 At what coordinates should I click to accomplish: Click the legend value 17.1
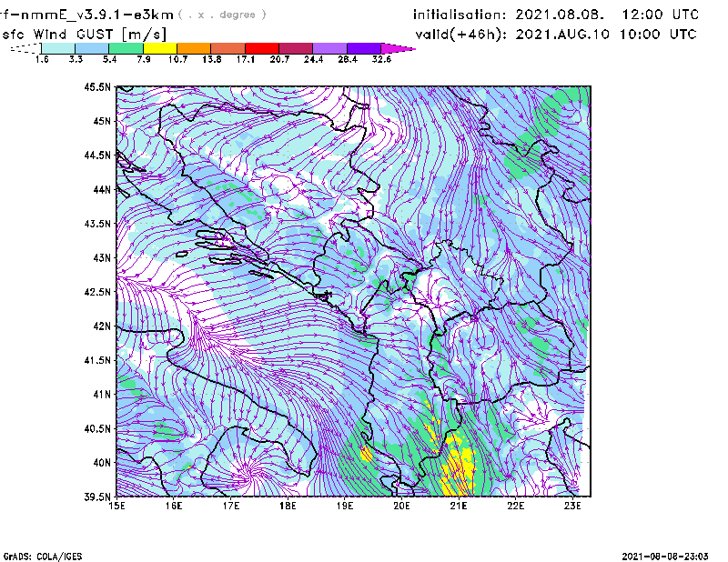click(246, 59)
